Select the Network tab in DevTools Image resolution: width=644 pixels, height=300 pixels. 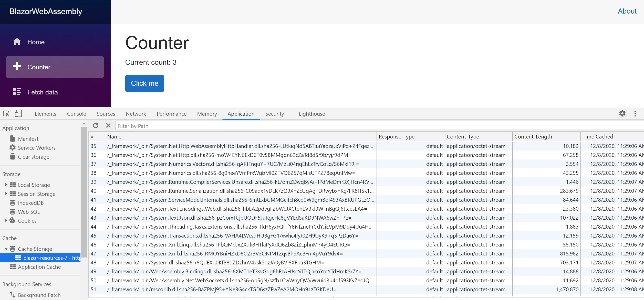(x=136, y=114)
